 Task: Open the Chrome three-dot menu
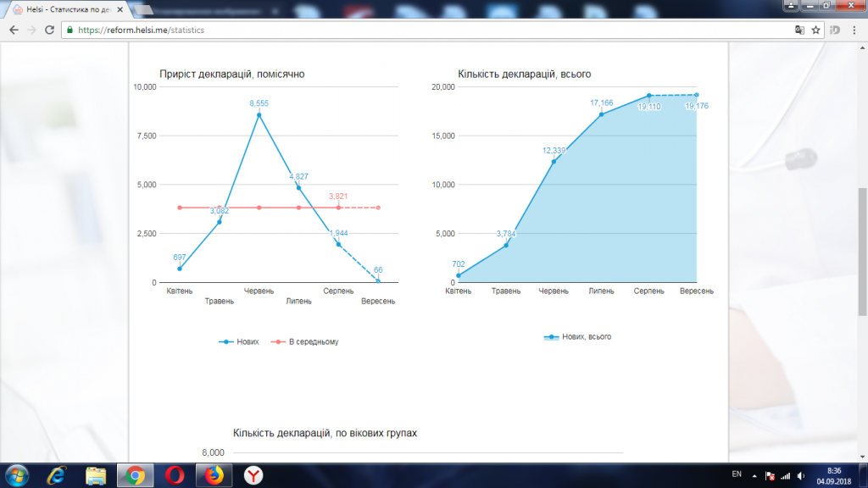[854, 30]
